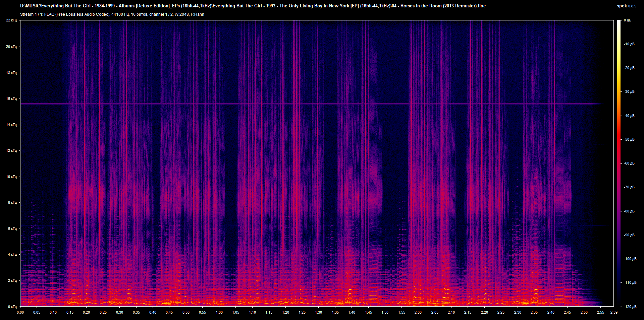
Task: Click the -20 дБ level scale label
Action: pos(629,68)
